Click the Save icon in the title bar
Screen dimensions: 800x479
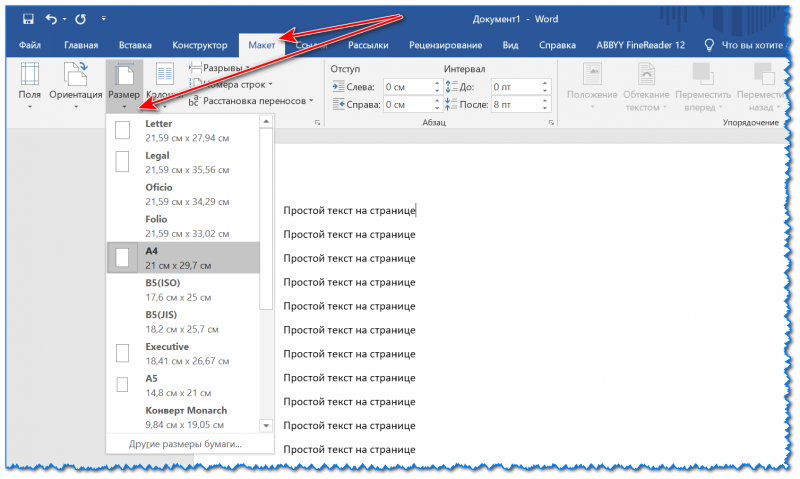pyautogui.click(x=28, y=19)
